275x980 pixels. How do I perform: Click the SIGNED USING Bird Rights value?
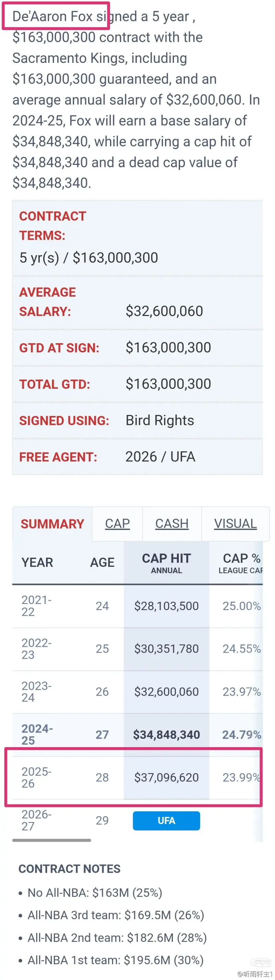click(x=159, y=420)
